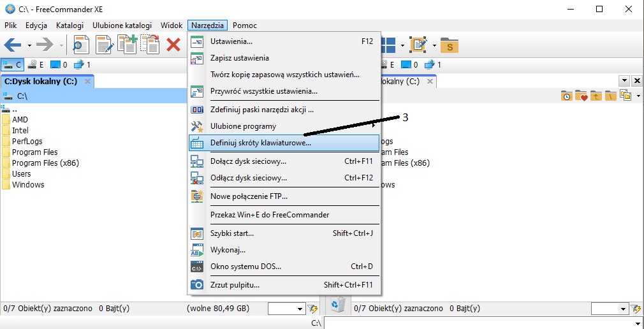Click desktop icon 0 in right drive bar
The width and height of the screenshot is (644, 329).
pyautogui.click(x=409, y=64)
